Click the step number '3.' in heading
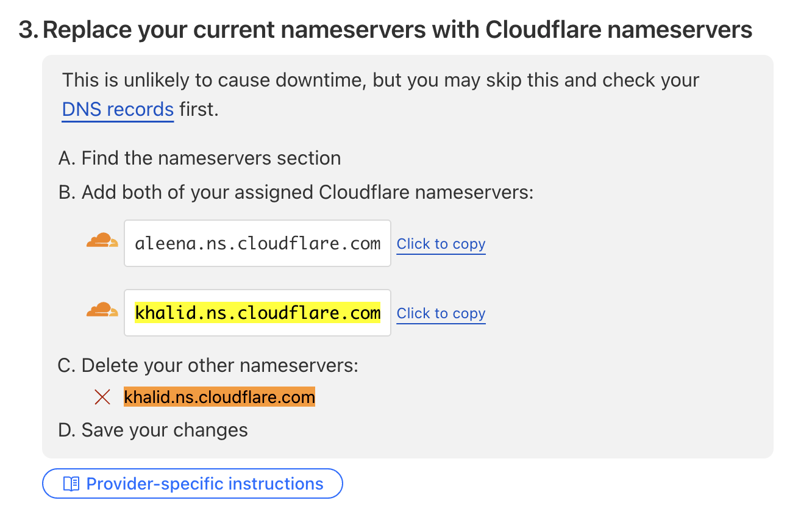This screenshot has height=517, width=812. (x=28, y=29)
